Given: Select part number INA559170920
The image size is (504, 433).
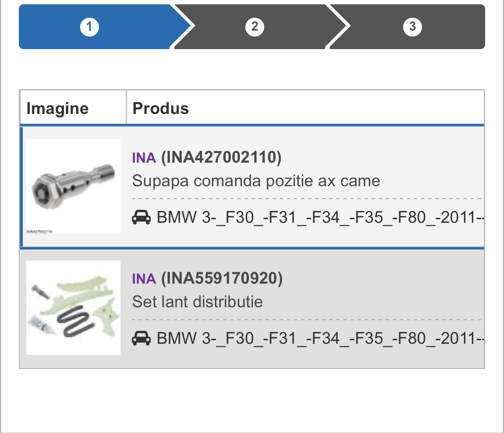Looking at the screenshot, I should point(222,279).
